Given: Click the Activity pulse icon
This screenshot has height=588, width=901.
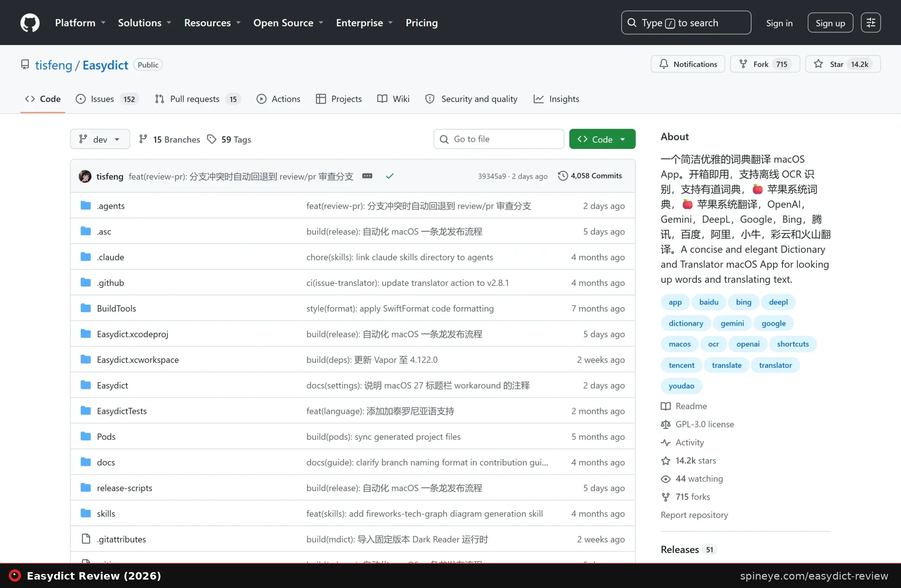Looking at the screenshot, I should click(665, 442).
